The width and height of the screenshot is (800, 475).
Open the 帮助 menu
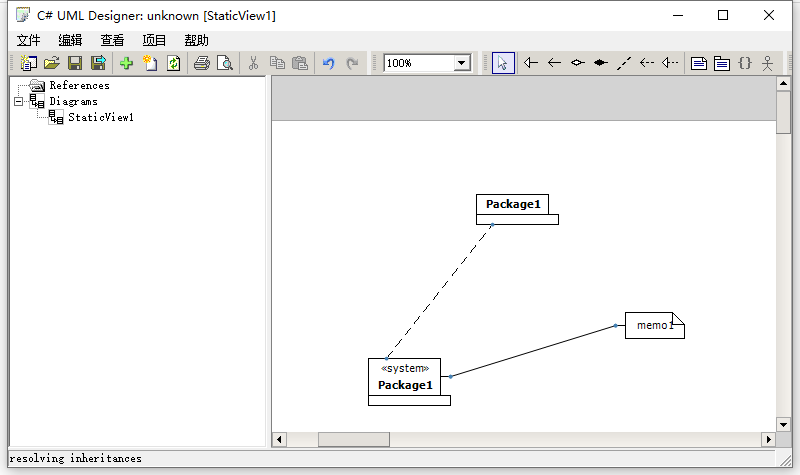tap(196, 40)
